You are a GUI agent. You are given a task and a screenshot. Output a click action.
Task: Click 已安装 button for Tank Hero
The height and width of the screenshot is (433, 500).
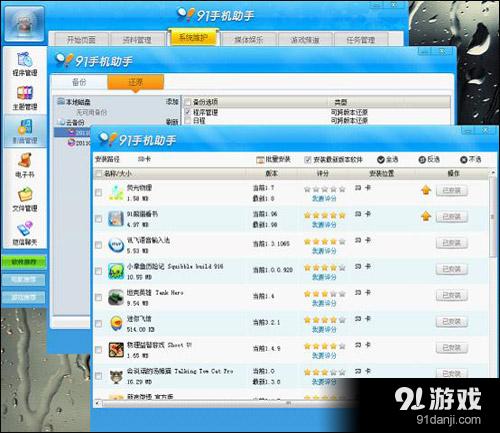tap(452, 295)
